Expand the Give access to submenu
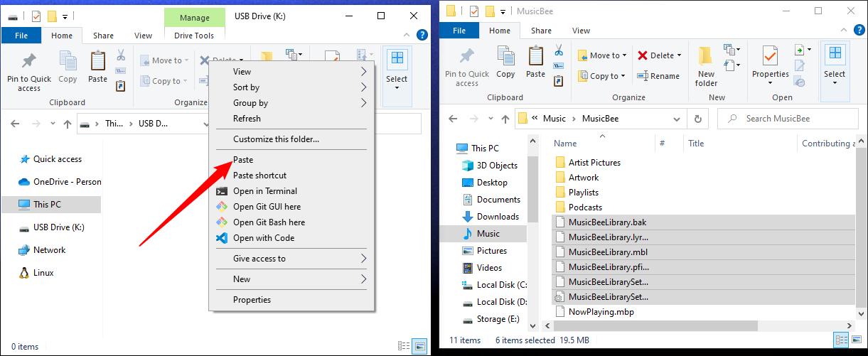This screenshot has height=356, width=868. click(291, 259)
